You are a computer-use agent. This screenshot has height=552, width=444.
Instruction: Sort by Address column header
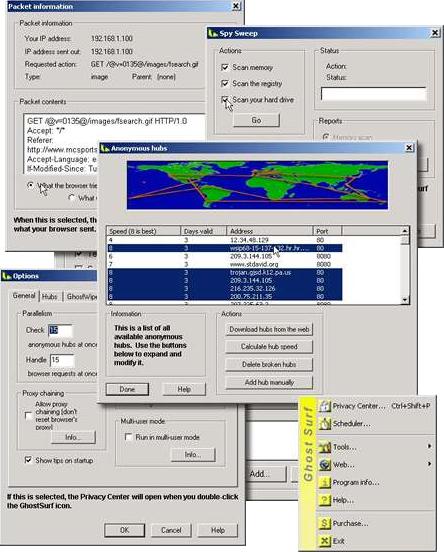[x=270, y=231]
